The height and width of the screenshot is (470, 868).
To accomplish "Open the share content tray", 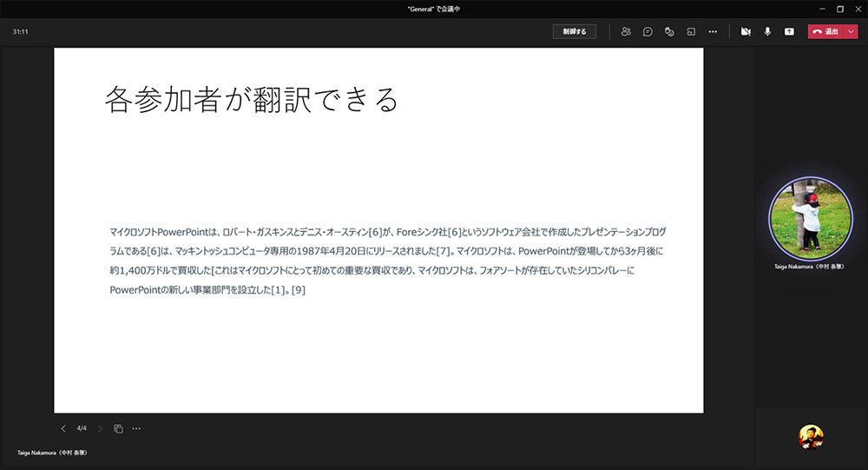I will point(789,31).
